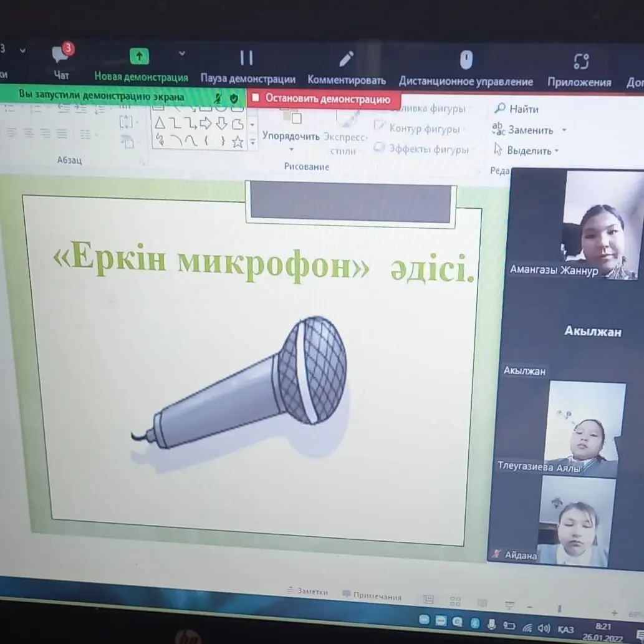Toggle the Заметки notes pane
Viewport: 644px width, 644px height.
click(x=308, y=592)
